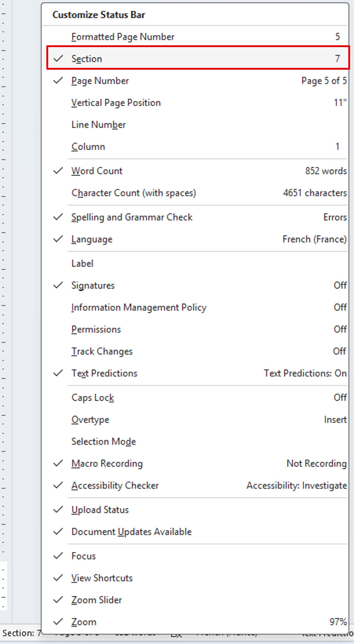
Task: Enable Character Count (with spaces)
Action: tap(134, 193)
